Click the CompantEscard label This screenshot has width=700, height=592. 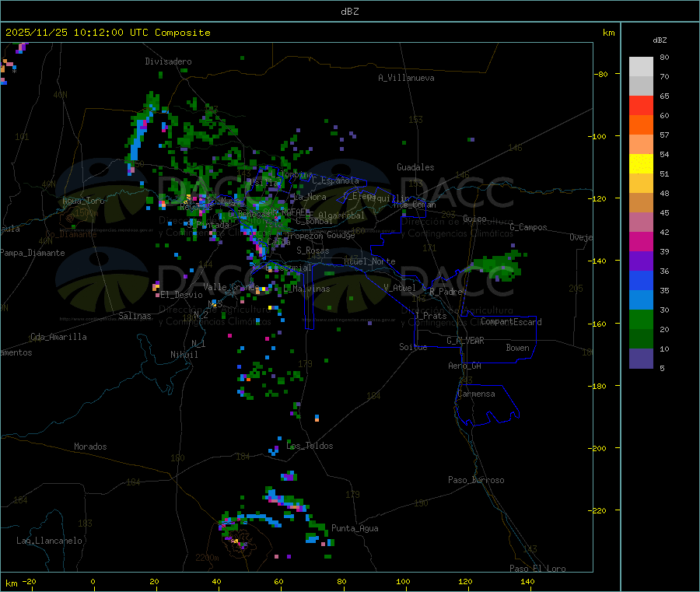(511, 322)
